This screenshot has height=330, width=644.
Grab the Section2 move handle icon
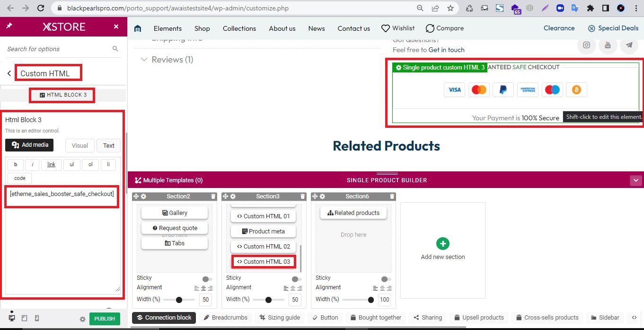(x=136, y=196)
